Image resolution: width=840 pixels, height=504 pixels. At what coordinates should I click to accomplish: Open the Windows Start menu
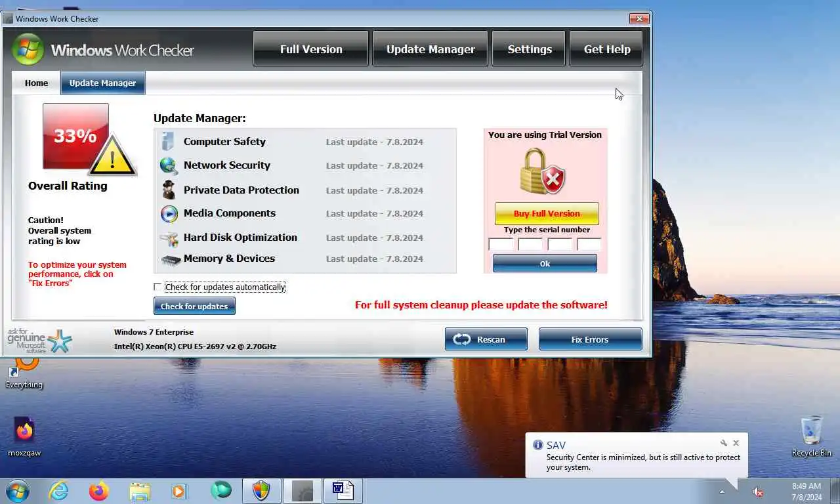[x=18, y=491]
